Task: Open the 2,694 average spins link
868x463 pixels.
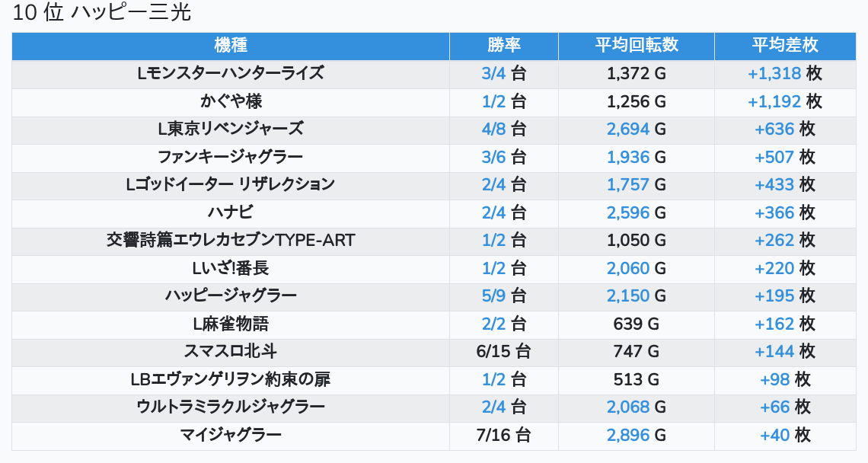Action: pyautogui.click(x=628, y=129)
